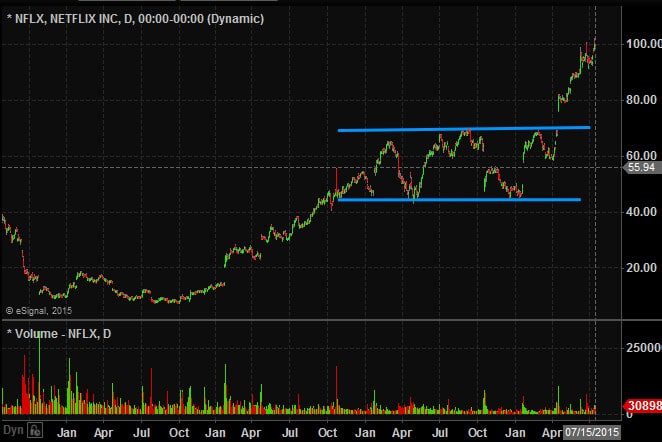The image size is (662, 442).
Task: Click the 40.00 price axis label
Action: click(641, 212)
